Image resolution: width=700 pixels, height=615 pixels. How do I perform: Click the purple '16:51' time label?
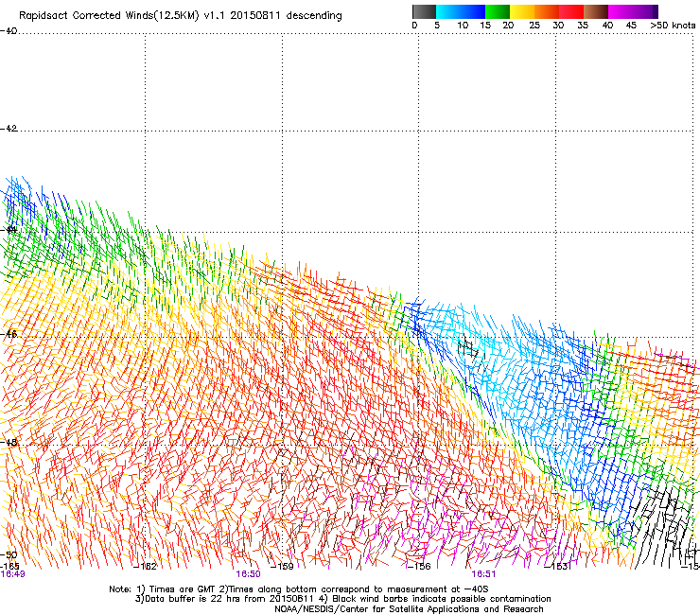point(483,574)
